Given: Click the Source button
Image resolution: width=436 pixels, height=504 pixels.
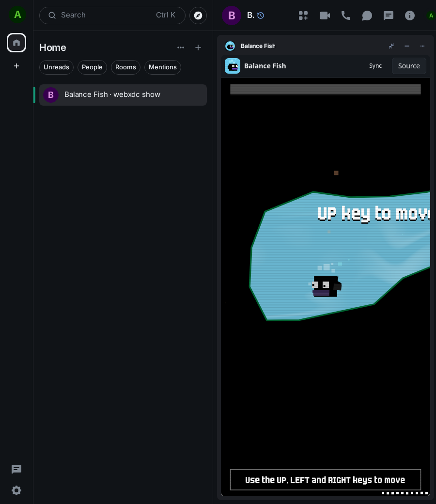Looking at the screenshot, I should pyautogui.click(x=409, y=66).
